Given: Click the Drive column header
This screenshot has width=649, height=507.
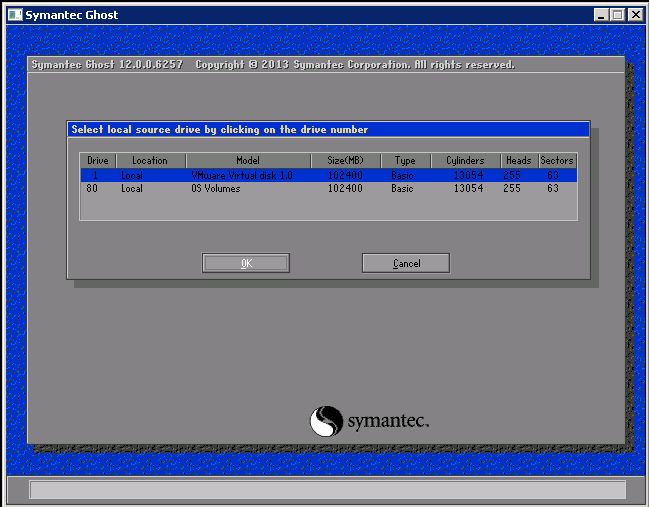Looking at the screenshot, I should tap(98, 161).
